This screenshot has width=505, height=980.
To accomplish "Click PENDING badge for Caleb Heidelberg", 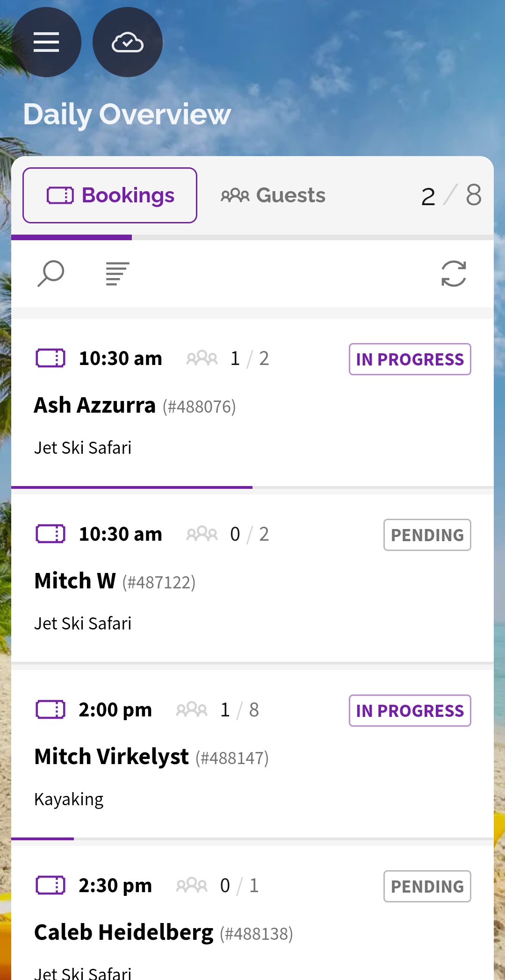I will tap(427, 886).
